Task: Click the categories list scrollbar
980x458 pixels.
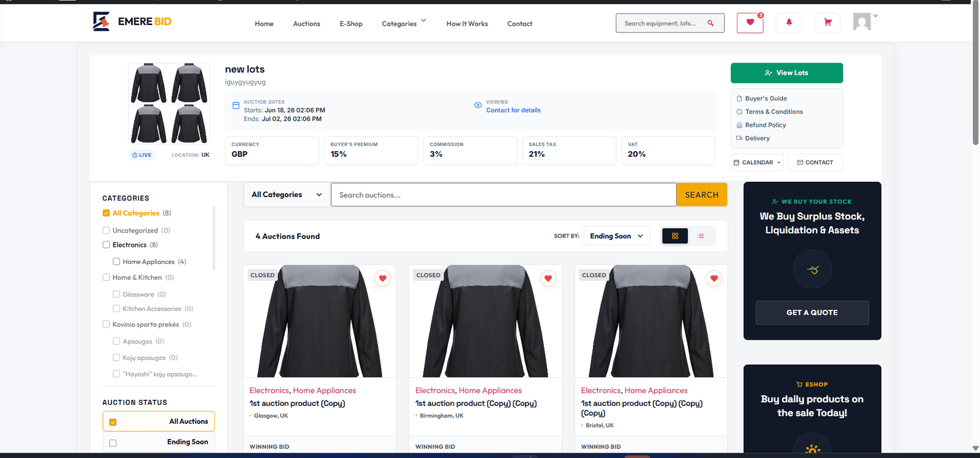Action: 214,238
